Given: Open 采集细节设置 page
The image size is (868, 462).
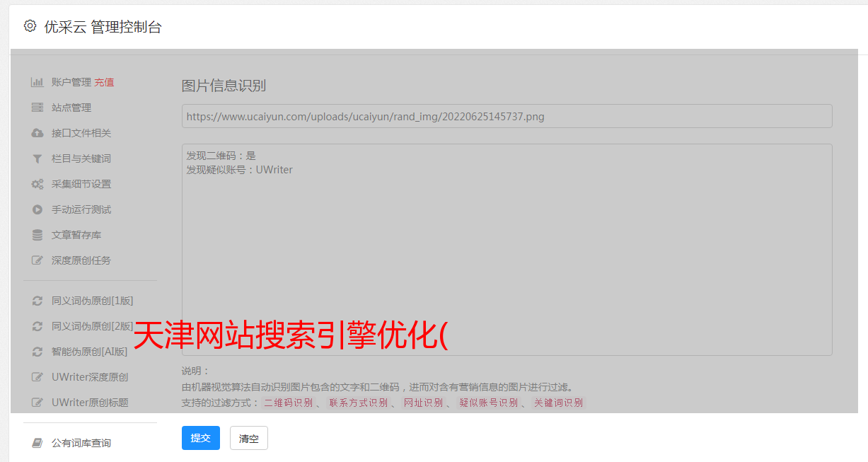Looking at the screenshot, I should (81, 184).
